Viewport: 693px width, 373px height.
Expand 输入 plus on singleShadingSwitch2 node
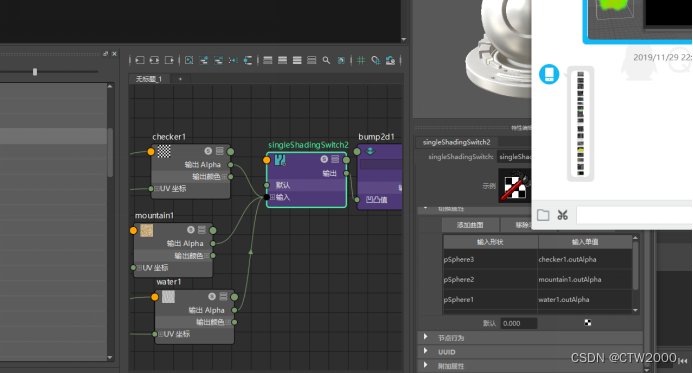pos(272,197)
